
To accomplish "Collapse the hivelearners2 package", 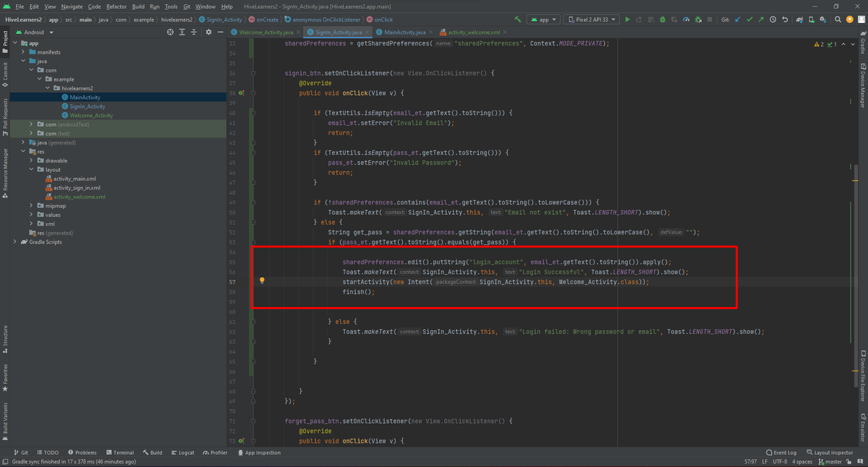I will [x=47, y=88].
